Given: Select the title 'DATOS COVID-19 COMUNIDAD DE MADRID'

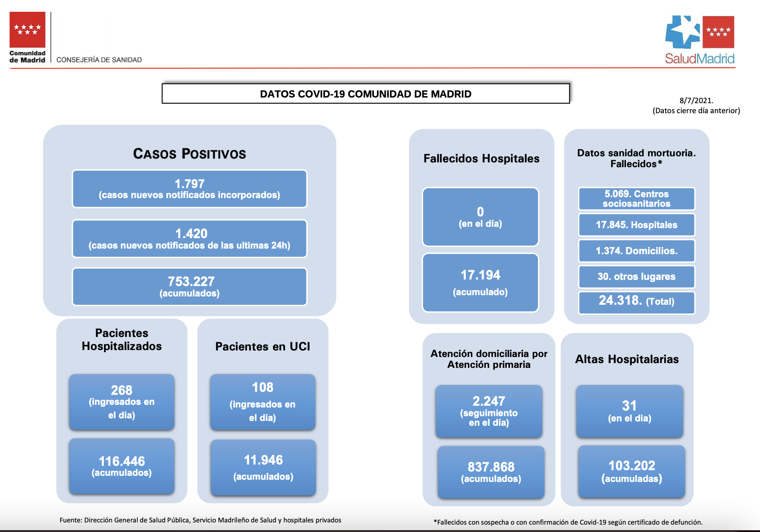Looking at the screenshot, I should coord(366,94).
